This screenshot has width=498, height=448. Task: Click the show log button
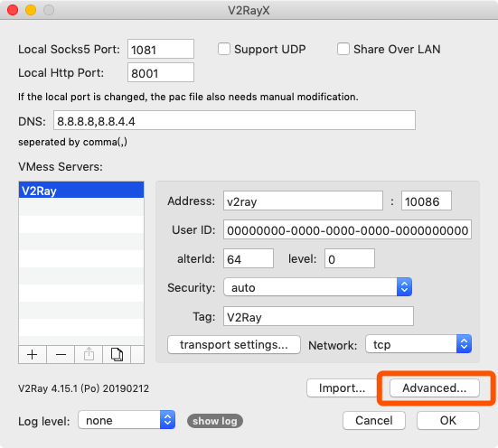[215, 421]
